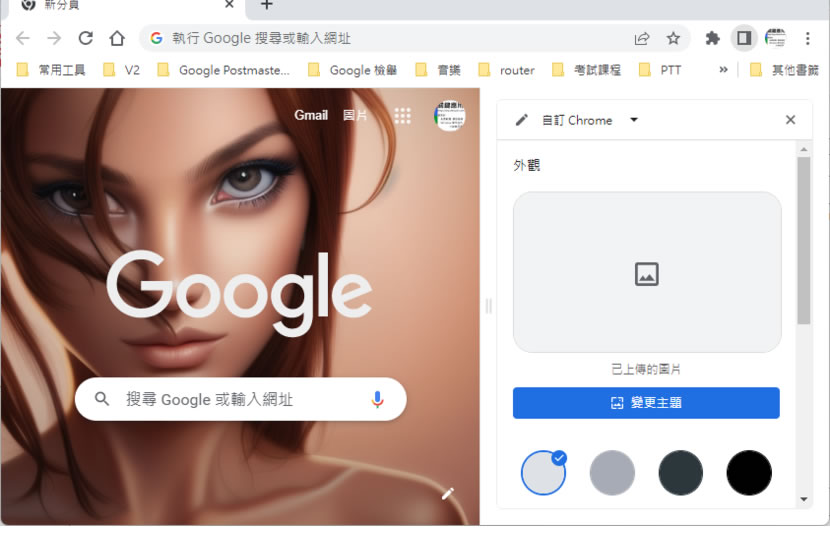Open the V2 bookmark folder
Screen dimensions: 830x548
tap(122, 70)
